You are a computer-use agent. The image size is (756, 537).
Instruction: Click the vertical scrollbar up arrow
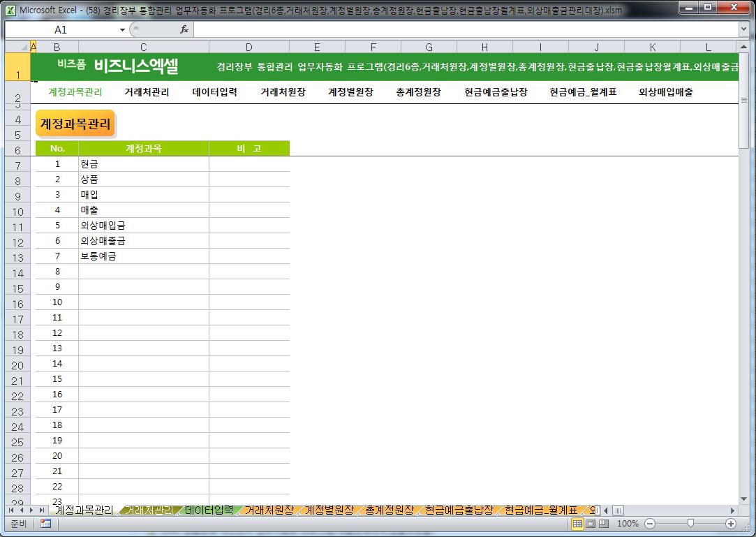click(743, 47)
